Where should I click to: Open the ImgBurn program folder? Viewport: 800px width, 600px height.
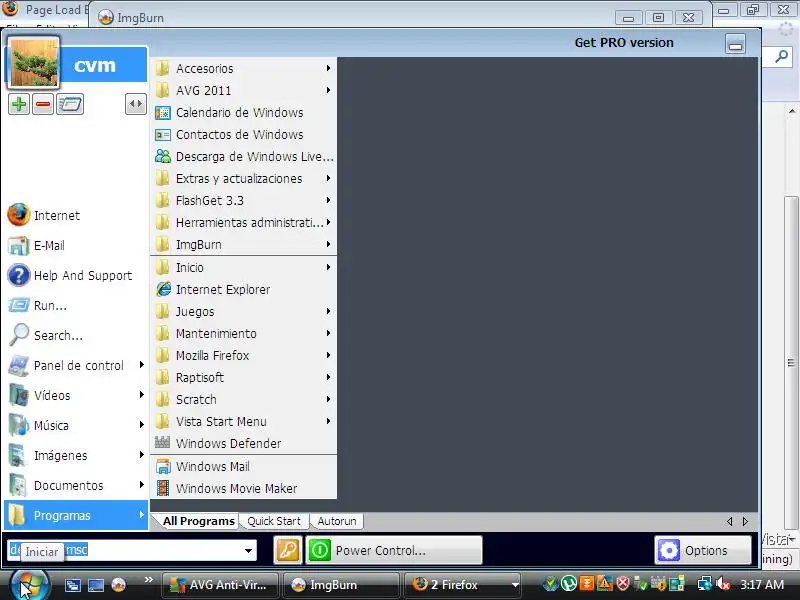tap(243, 244)
